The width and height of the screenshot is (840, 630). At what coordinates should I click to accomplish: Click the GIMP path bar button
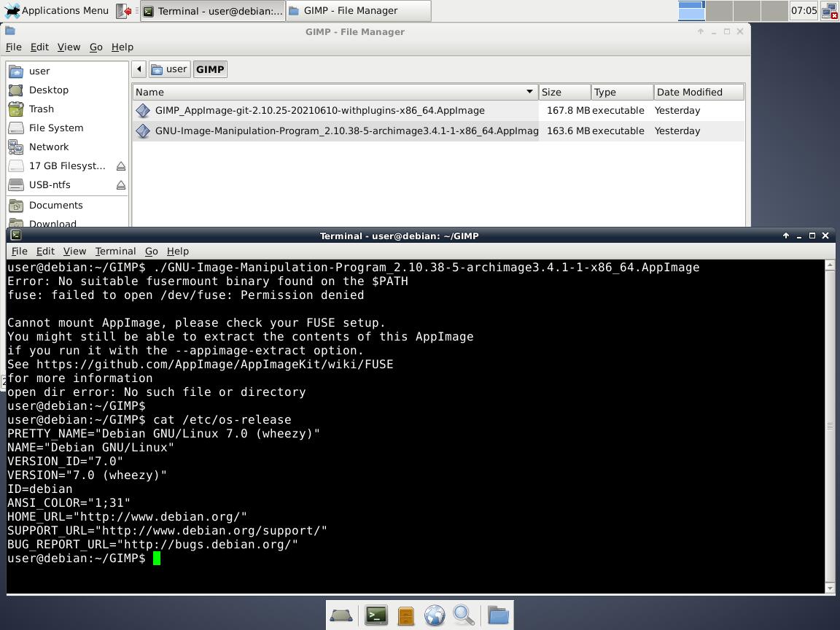[x=210, y=69]
